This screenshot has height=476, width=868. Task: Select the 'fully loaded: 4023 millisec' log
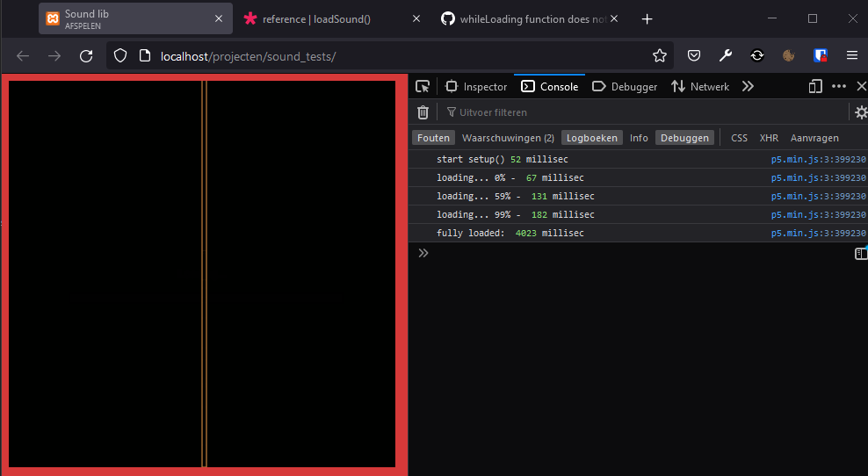click(x=510, y=233)
